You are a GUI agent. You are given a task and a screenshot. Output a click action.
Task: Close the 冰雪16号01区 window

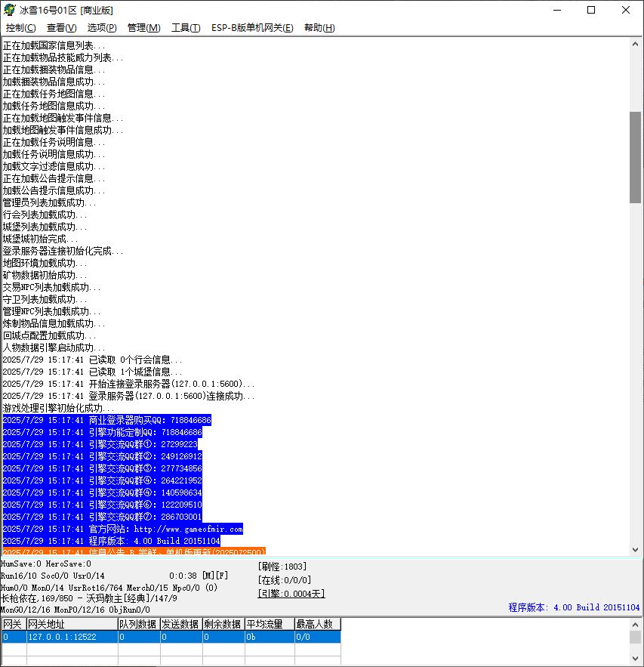[626, 10]
